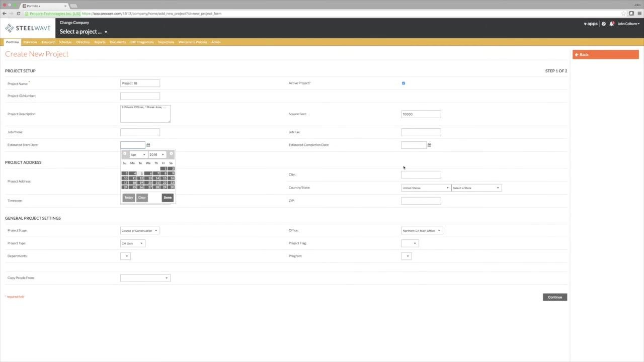Open calendar icon for Estimated Completion Date
Screen dimensions: 644x362
tap(429, 145)
